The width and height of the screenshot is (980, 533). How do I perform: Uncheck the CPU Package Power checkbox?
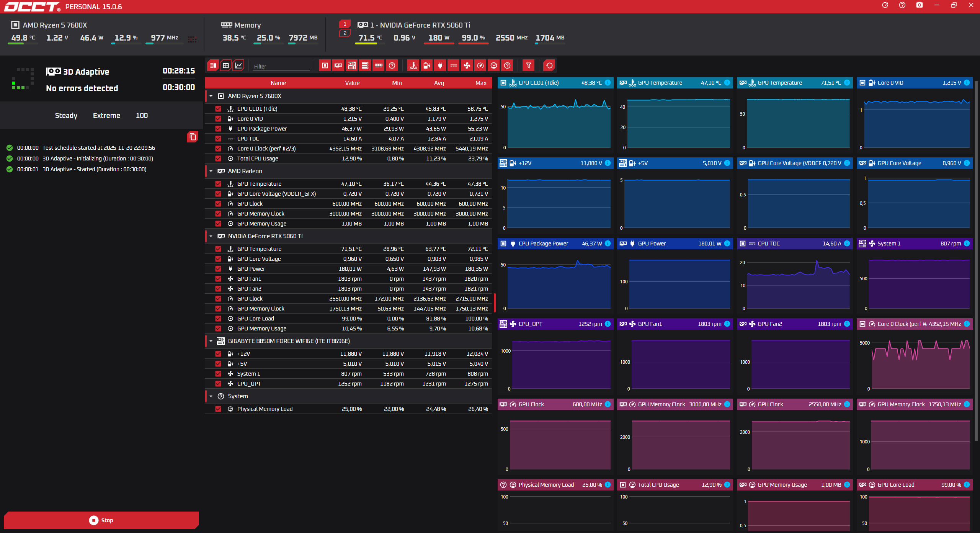[x=218, y=129]
